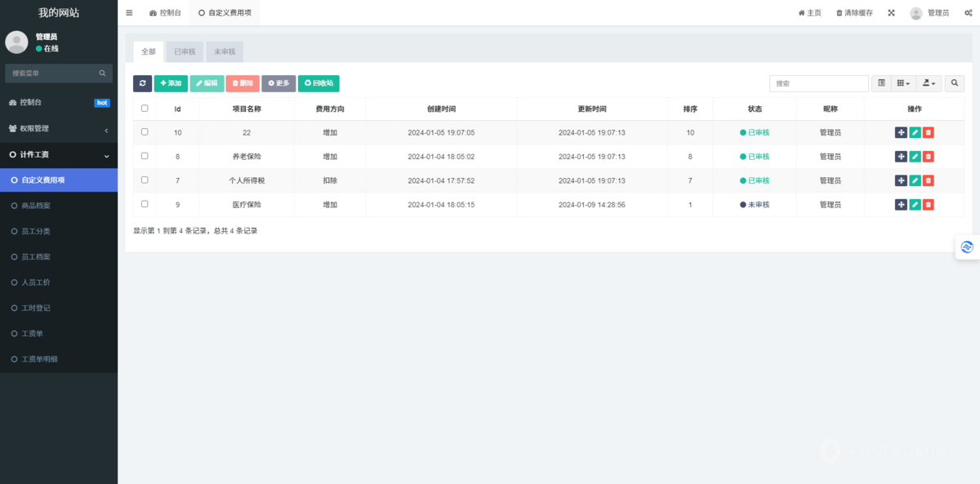
Task: Click the drag-sort icon for row Id 10
Action: (x=901, y=132)
